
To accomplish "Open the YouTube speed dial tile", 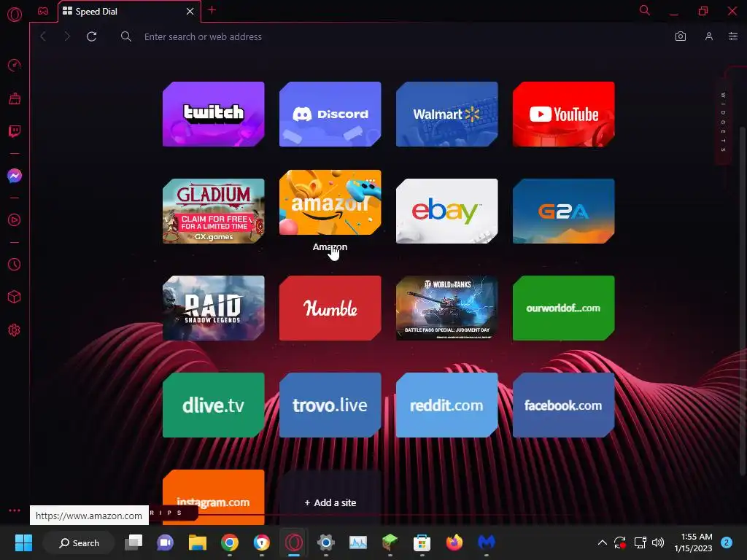I will click(x=564, y=114).
